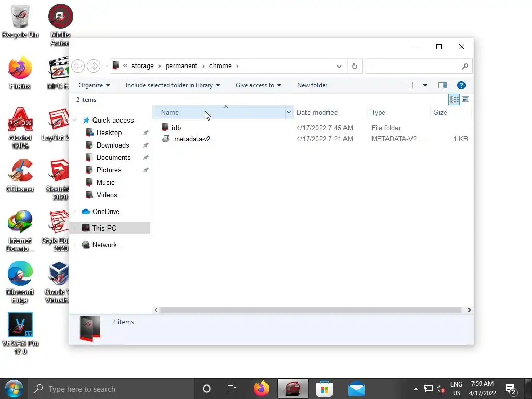Viewport: 532px width, 399px height.
Task: Click the network tray icon
Action: [x=429, y=389]
